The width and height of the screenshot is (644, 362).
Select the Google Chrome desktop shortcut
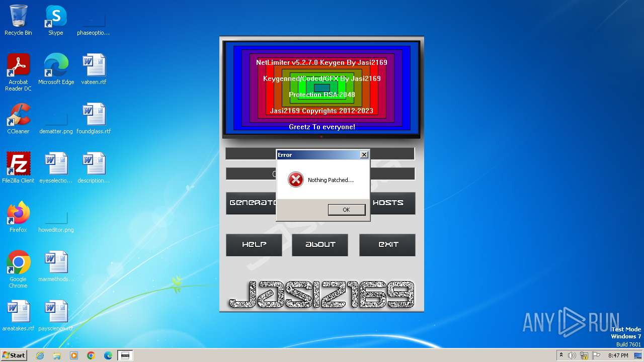tap(18, 269)
